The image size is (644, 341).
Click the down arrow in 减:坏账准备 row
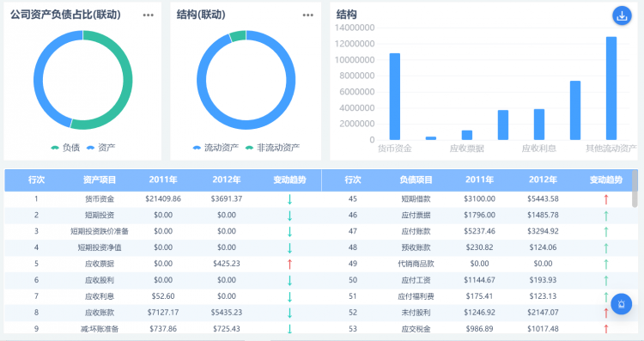tap(289, 329)
